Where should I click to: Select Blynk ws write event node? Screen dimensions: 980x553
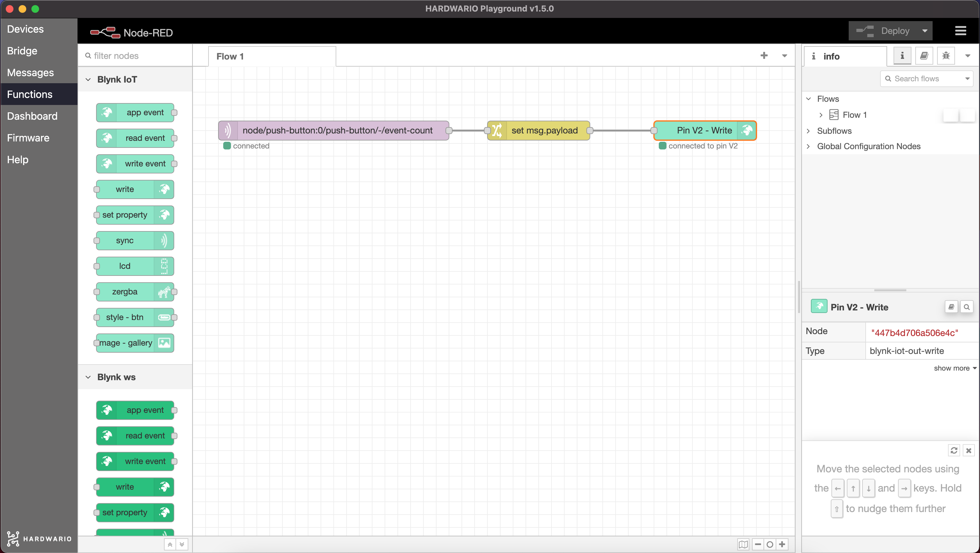tap(135, 461)
